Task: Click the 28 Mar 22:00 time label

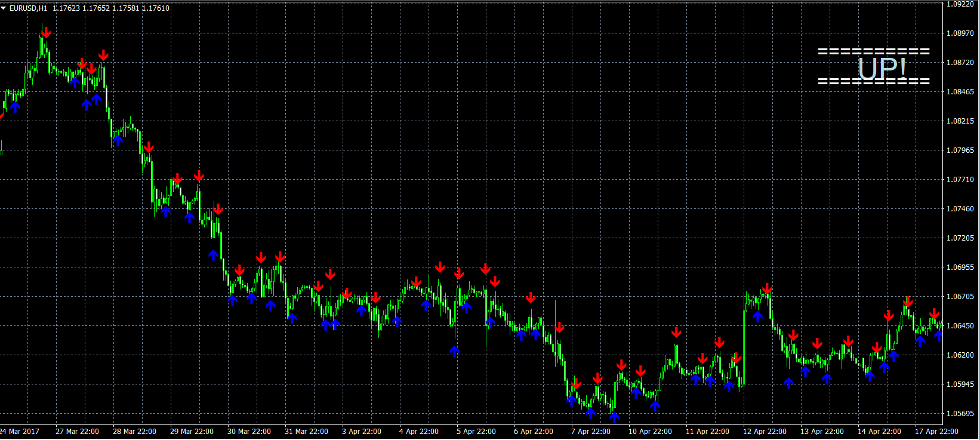Action: (x=134, y=432)
